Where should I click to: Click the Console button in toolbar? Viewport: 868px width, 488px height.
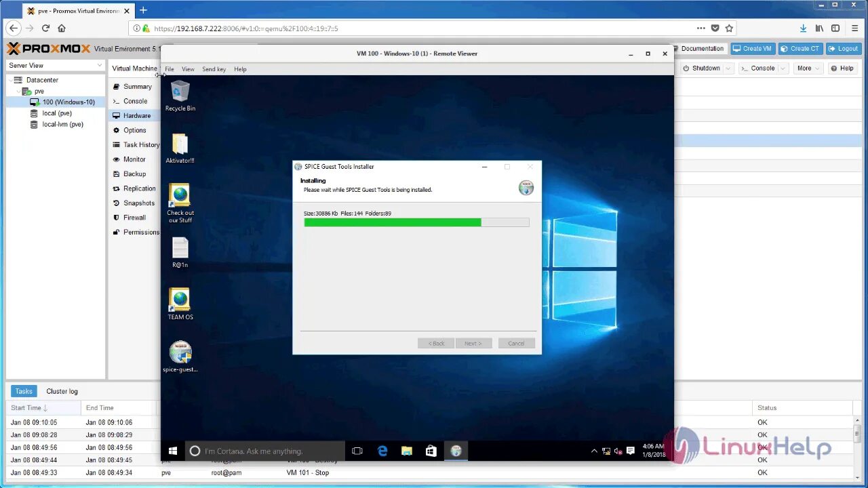tap(758, 68)
